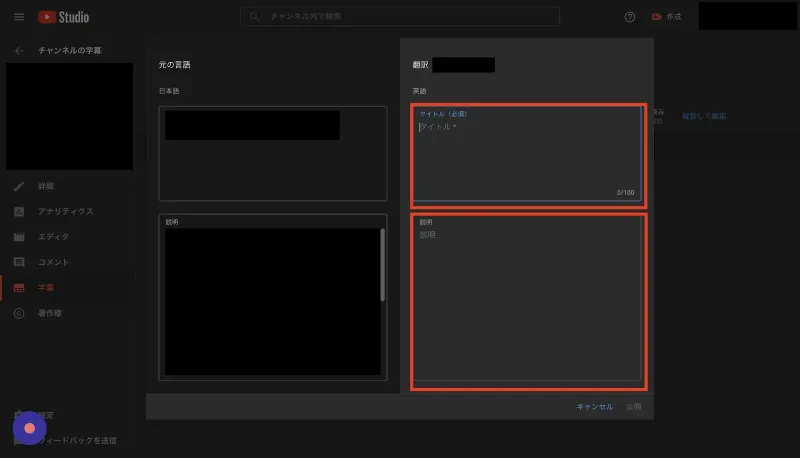Click the 日本語 language label
The height and width of the screenshot is (458, 800).
[169, 91]
